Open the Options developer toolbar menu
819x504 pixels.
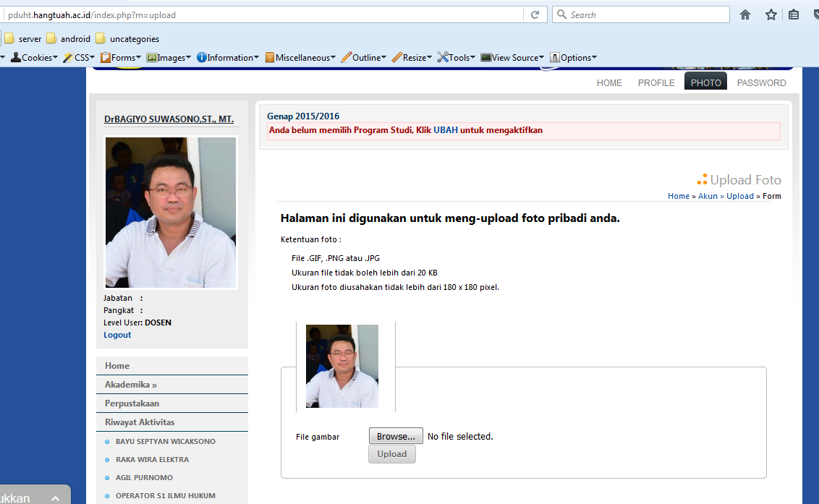click(573, 57)
